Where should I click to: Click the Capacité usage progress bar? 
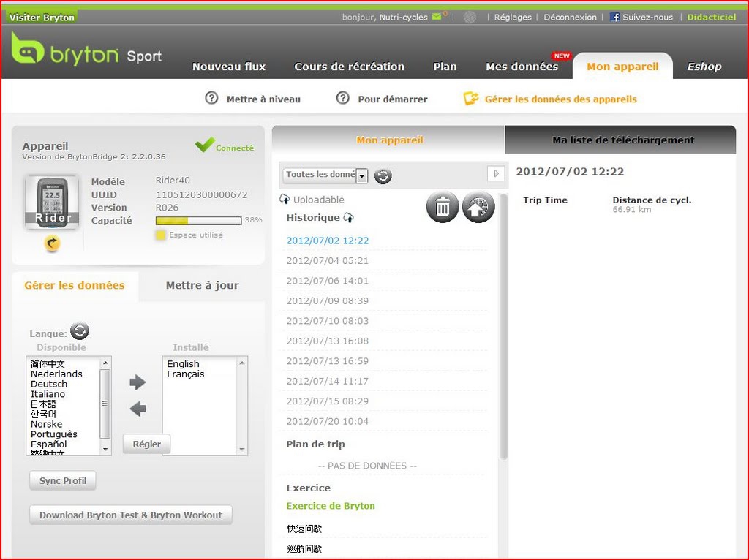198,221
